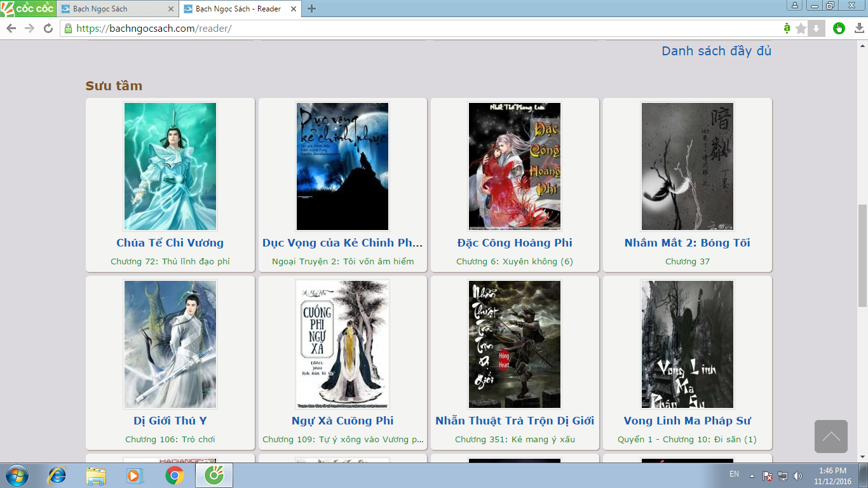Click the scroll-to-top arrow button
868x488 pixels.
tap(831, 437)
